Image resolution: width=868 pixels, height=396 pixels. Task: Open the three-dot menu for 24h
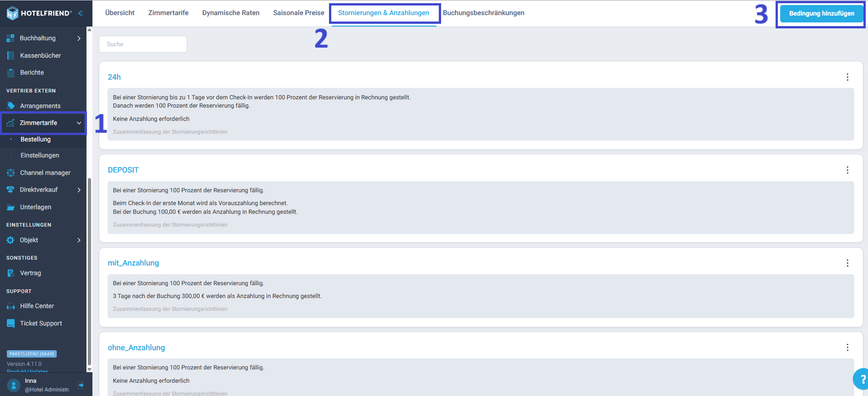(x=847, y=77)
